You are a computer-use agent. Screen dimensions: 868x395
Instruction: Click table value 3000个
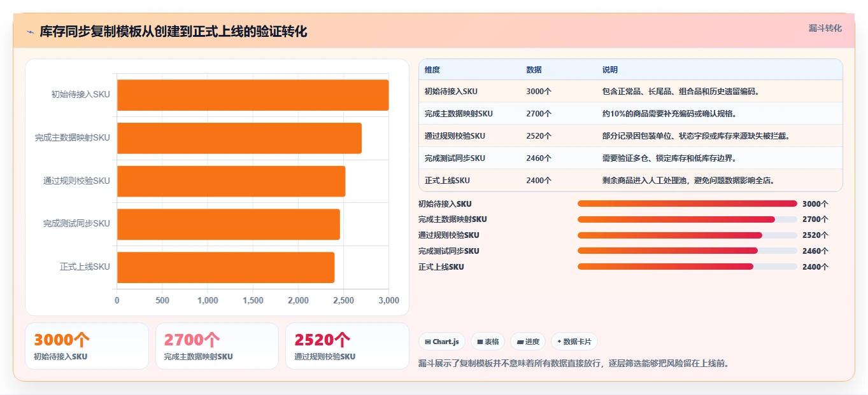point(539,92)
